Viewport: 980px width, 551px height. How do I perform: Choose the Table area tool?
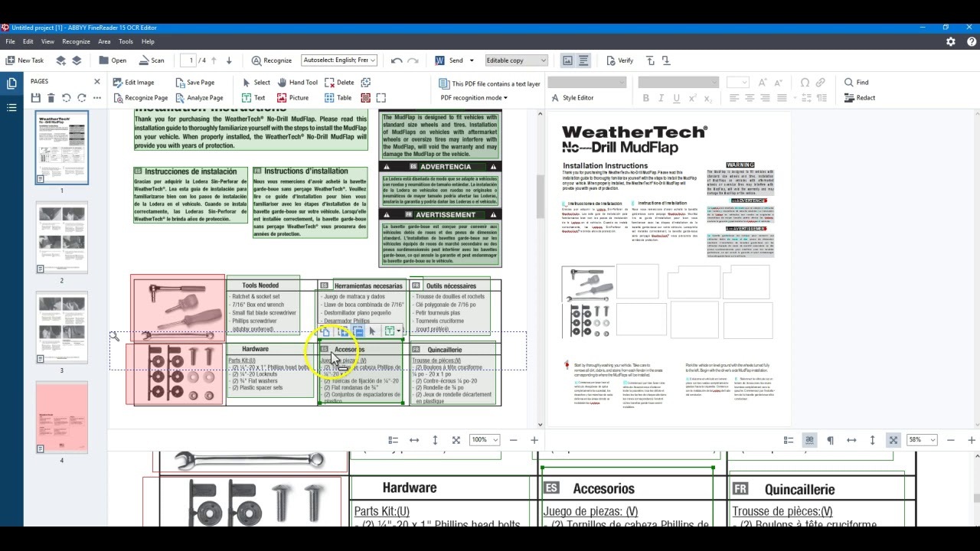338,98
